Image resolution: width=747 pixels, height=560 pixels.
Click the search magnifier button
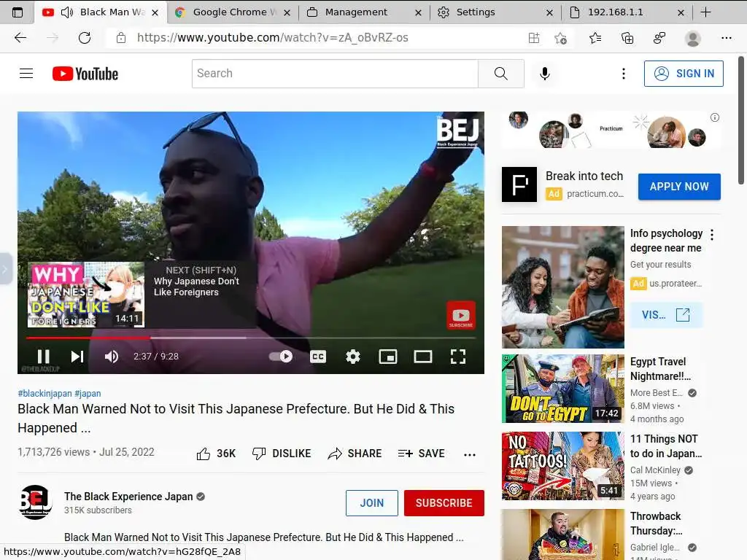point(500,74)
